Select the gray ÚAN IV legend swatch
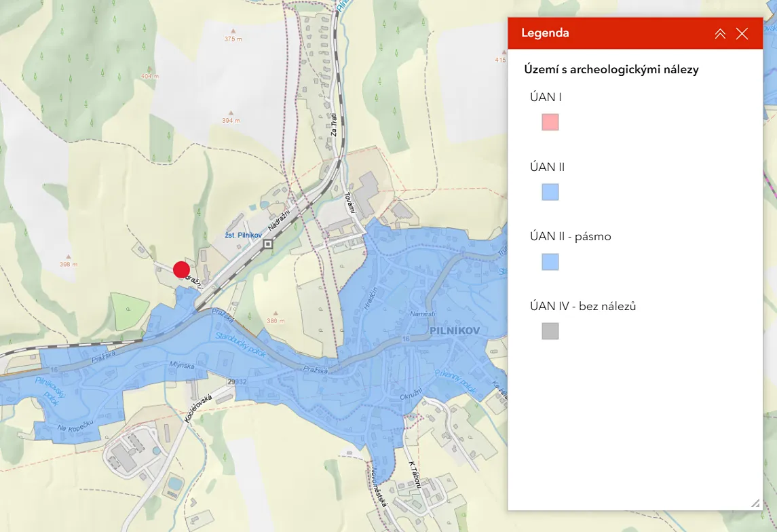The height and width of the screenshot is (532, 777). click(x=550, y=331)
